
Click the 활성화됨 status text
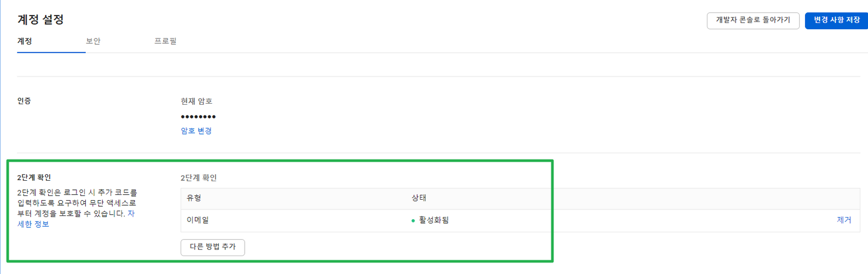[x=433, y=220]
